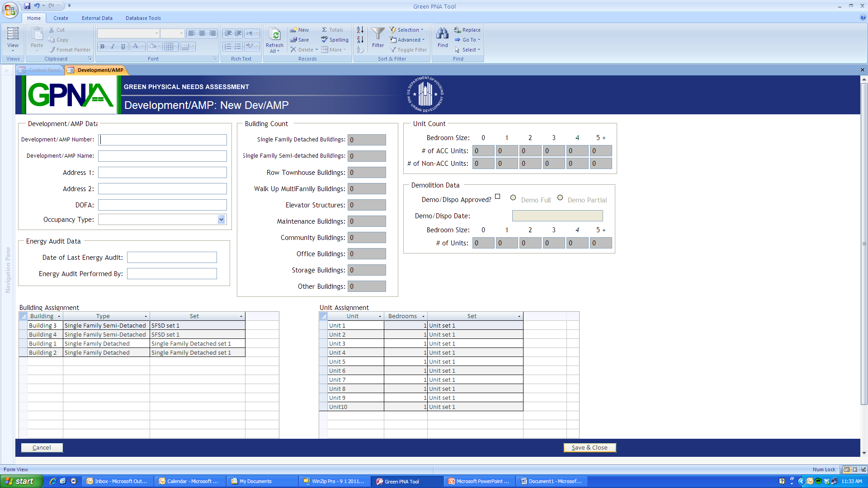Screen dimensions: 868x488
Task: Click the Refresh All icon
Action: [274, 35]
